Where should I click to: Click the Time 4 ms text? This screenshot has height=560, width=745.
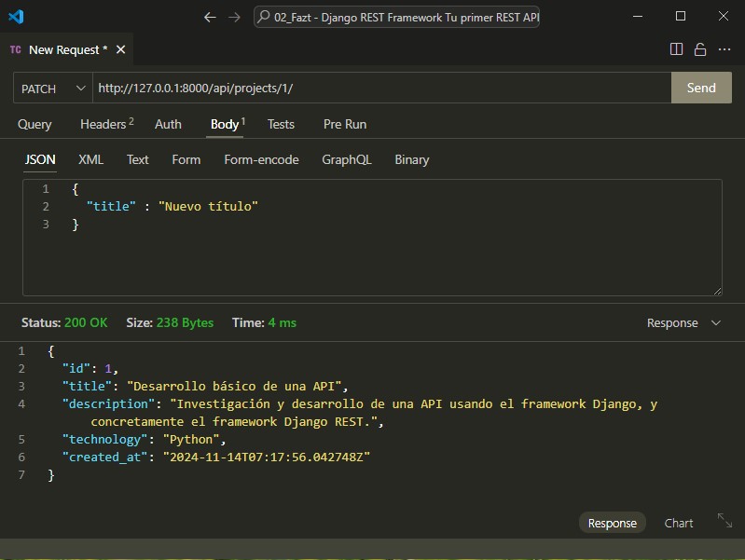click(x=264, y=323)
